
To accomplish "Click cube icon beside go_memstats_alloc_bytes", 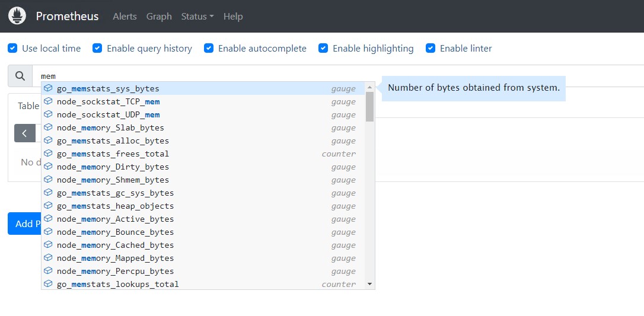I will coord(49,141).
